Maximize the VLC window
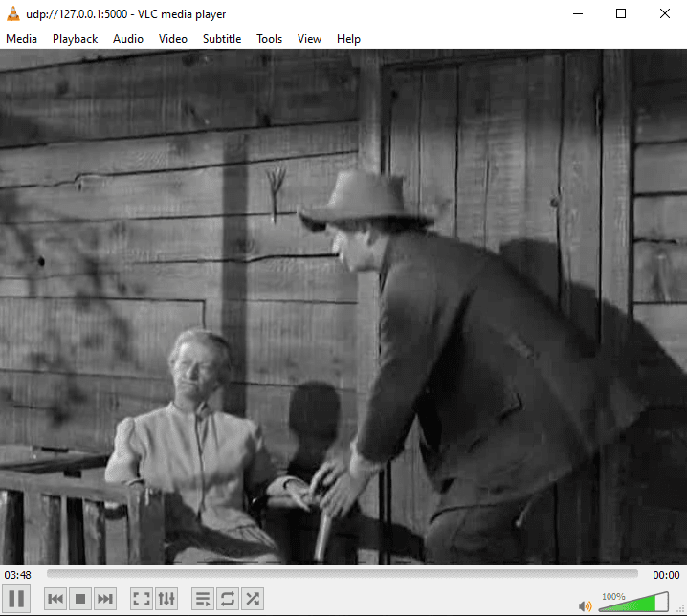The image size is (687, 616). pos(621,14)
